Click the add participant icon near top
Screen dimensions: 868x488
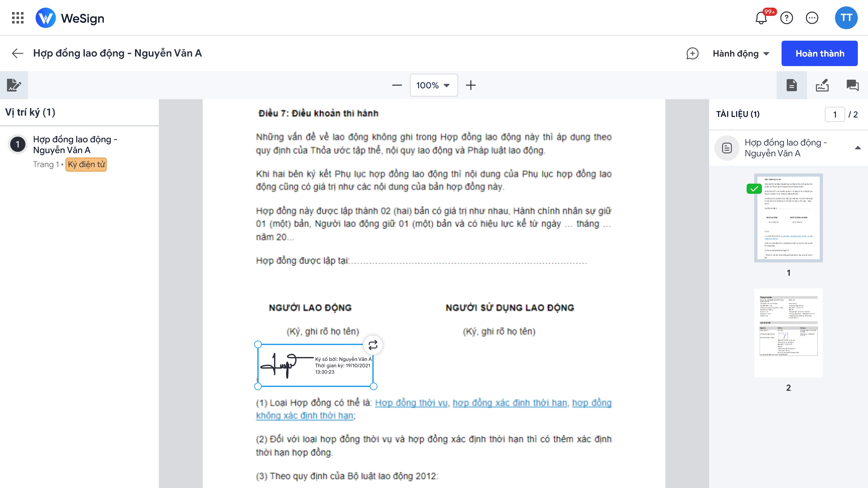coord(692,53)
